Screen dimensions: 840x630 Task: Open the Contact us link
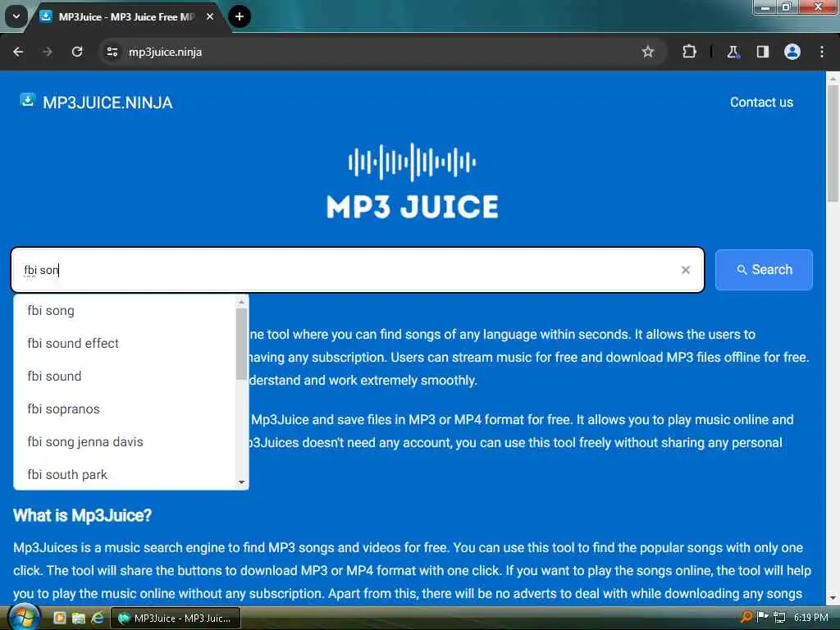pos(761,103)
